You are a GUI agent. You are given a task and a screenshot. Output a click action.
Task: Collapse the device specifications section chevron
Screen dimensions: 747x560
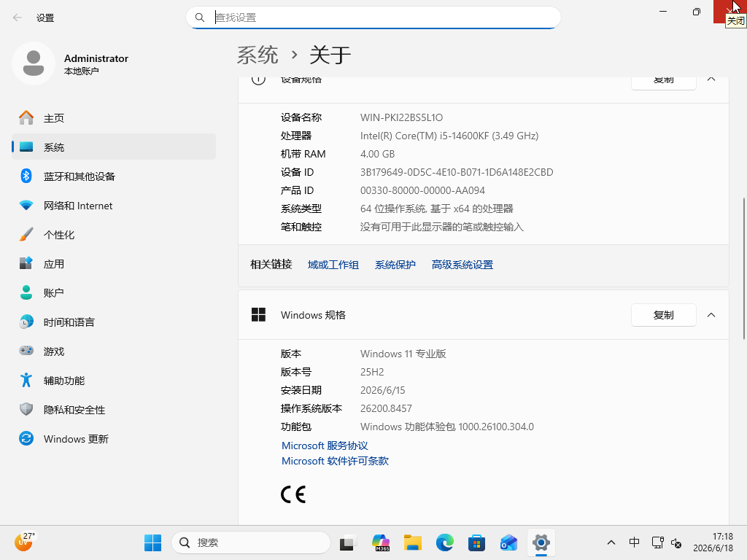click(x=711, y=80)
